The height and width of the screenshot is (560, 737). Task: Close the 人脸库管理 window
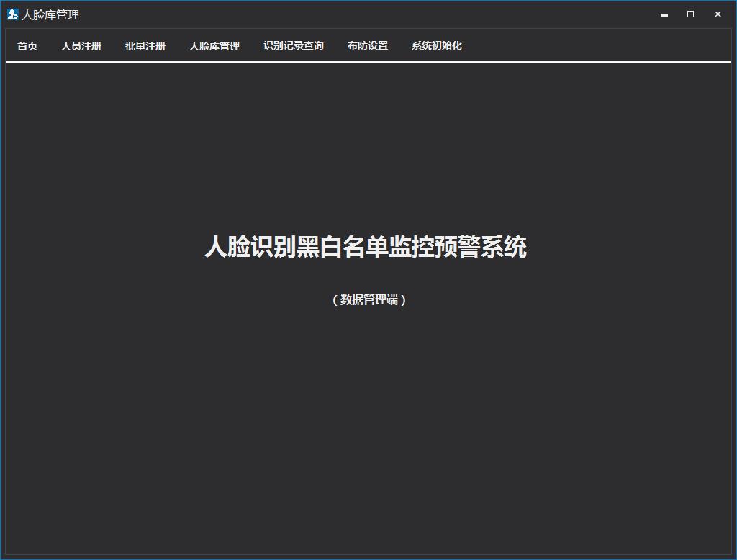pyautogui.click(x=718, y=14)
